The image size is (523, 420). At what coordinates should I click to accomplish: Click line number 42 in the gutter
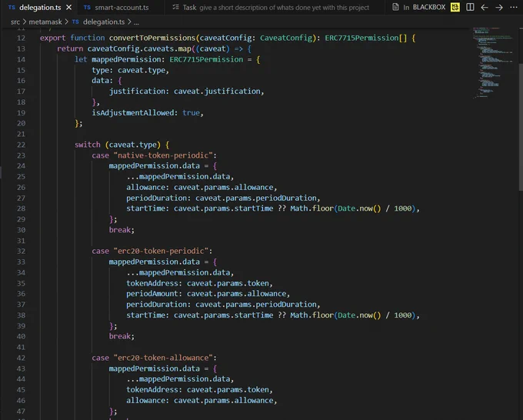21,358
